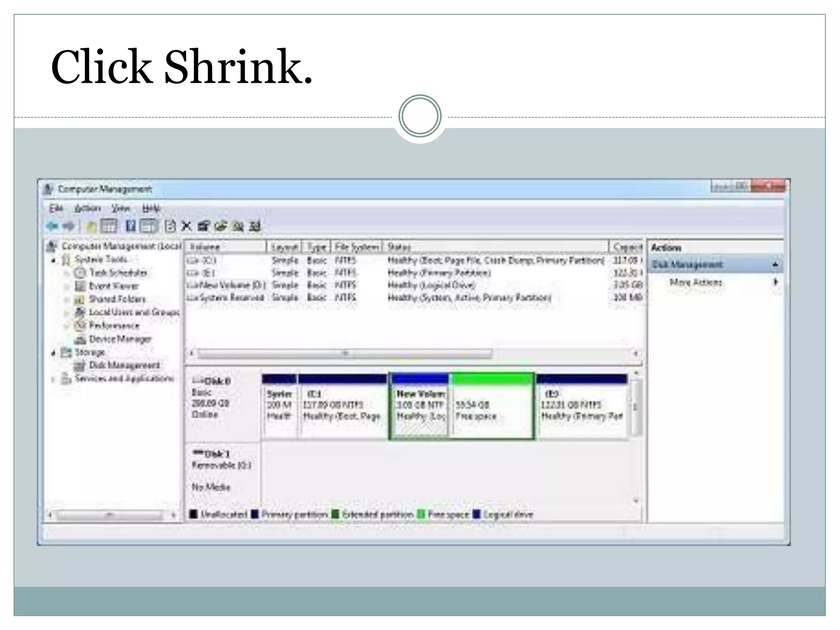Click the second-to-last toolbar icon

pos(238,226)
